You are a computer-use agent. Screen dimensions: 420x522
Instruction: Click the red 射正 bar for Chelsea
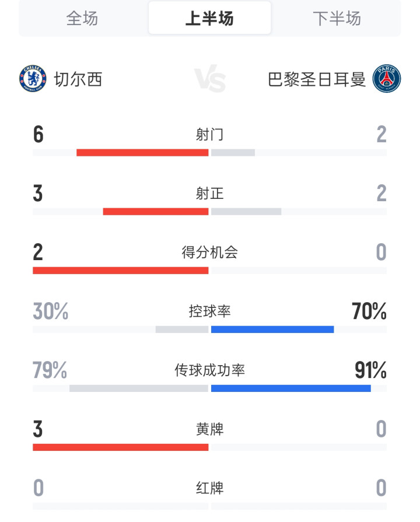tap(156, 212)
